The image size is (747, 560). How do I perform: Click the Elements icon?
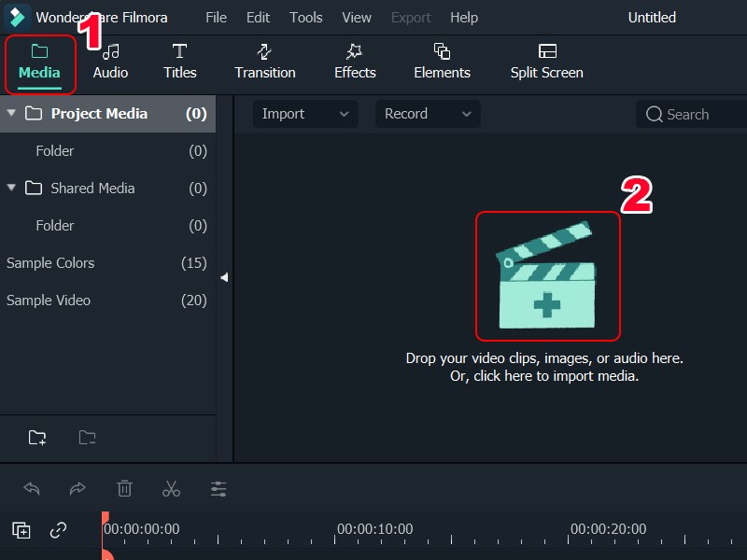(442, 53)
